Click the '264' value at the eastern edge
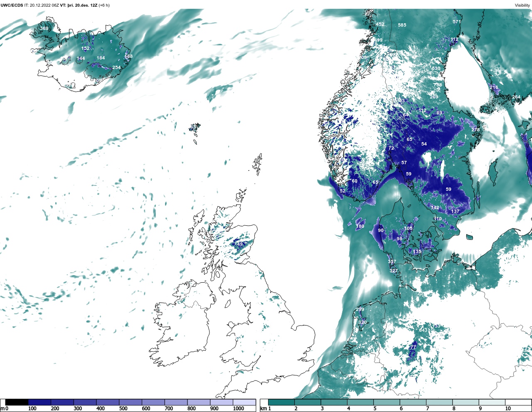 pos(516,97)
